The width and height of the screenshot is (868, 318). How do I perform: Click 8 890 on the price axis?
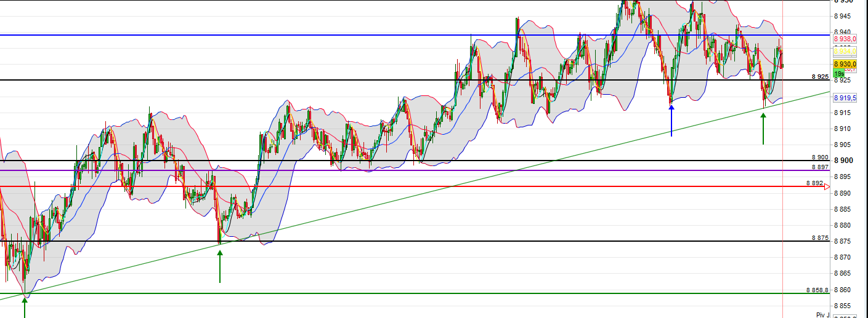click(843, 193)
